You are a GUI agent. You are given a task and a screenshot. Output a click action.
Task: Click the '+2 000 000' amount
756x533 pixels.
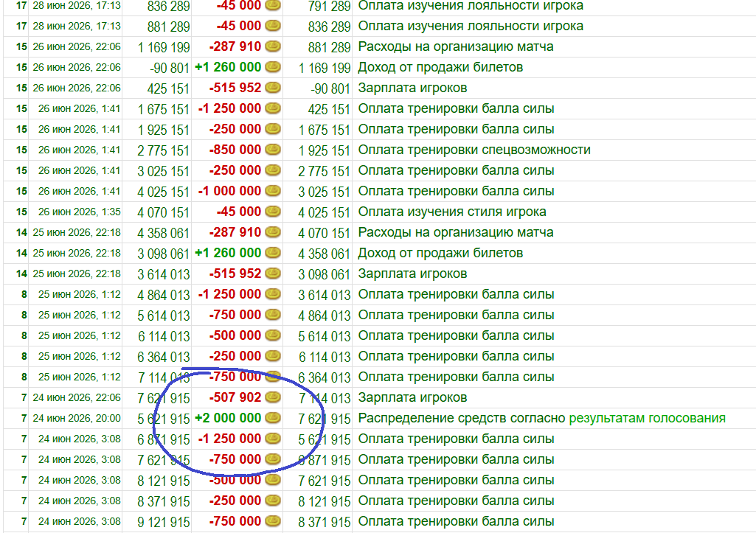coord(228,418)
